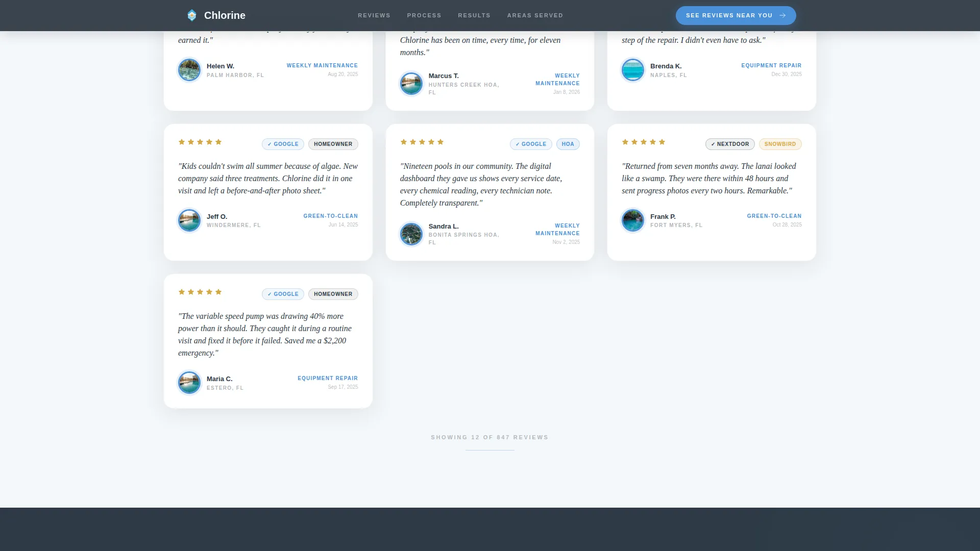The height and width of the screenshot is (551, 980).
Task: Click Green-to-Clean label for Jeff O.
Action: coord(330,216)
